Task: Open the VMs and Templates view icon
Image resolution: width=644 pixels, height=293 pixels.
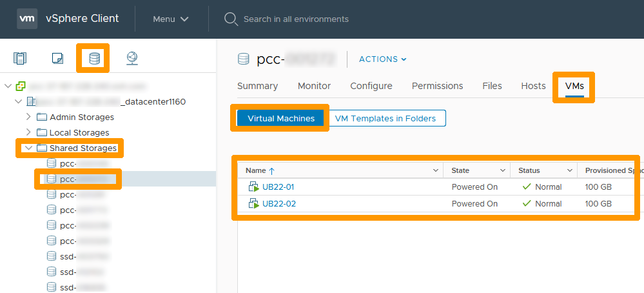Action: pos(57,59)
